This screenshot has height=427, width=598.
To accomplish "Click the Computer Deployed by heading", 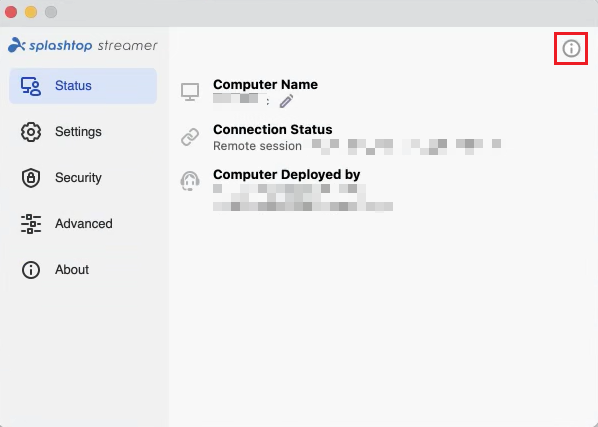I will (x=286, y=175).
